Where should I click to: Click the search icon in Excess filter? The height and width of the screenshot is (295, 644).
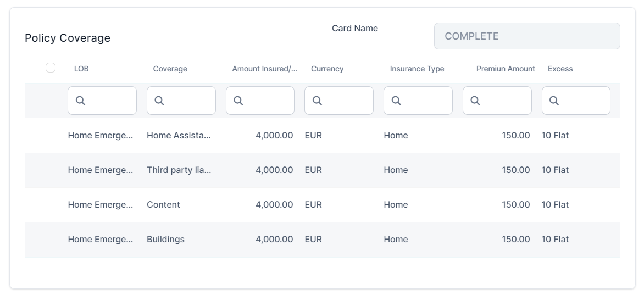coord(554,101)
